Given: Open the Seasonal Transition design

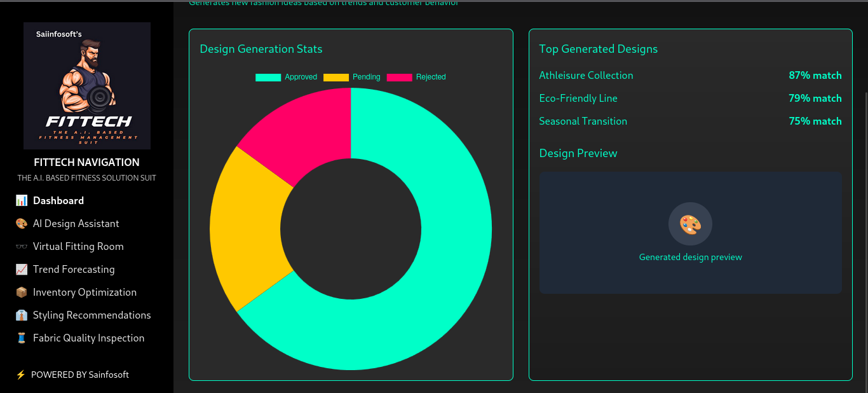Looking at the screenshot, I should pyautogui.click(x=583, y=121).
